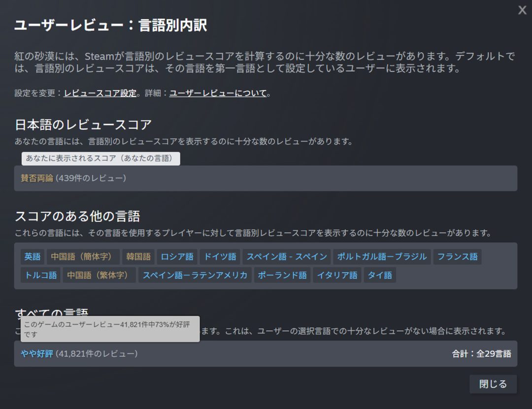The width and height of the screenshot is (532, 409).
Task: Select the 中国語（繁体字） language tag
Action: point(100,275)
